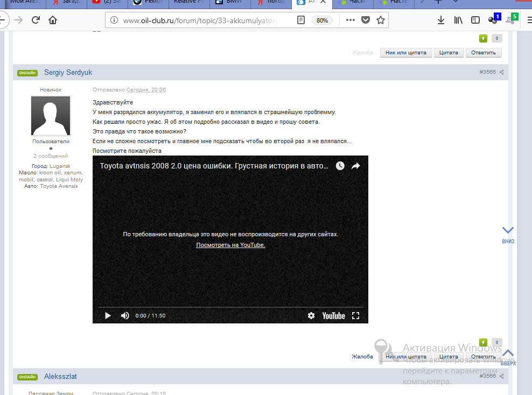The height and width of the screenshot is (395, 532).
Task: Toggle the browser sidebar
Action: pos(475,20)
